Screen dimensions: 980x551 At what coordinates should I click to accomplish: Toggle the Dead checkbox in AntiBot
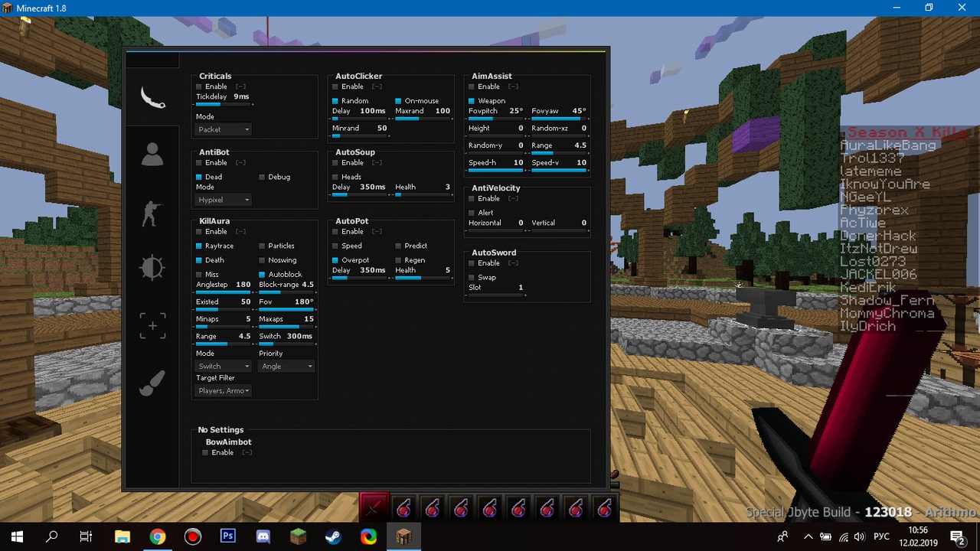point(199,177)
